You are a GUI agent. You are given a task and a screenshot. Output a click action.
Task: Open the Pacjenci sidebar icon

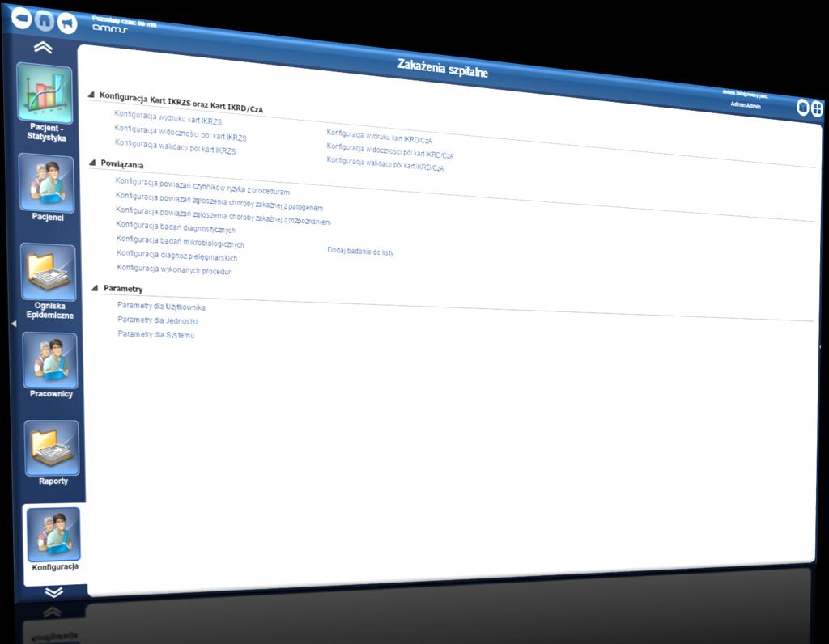(46, 183)
